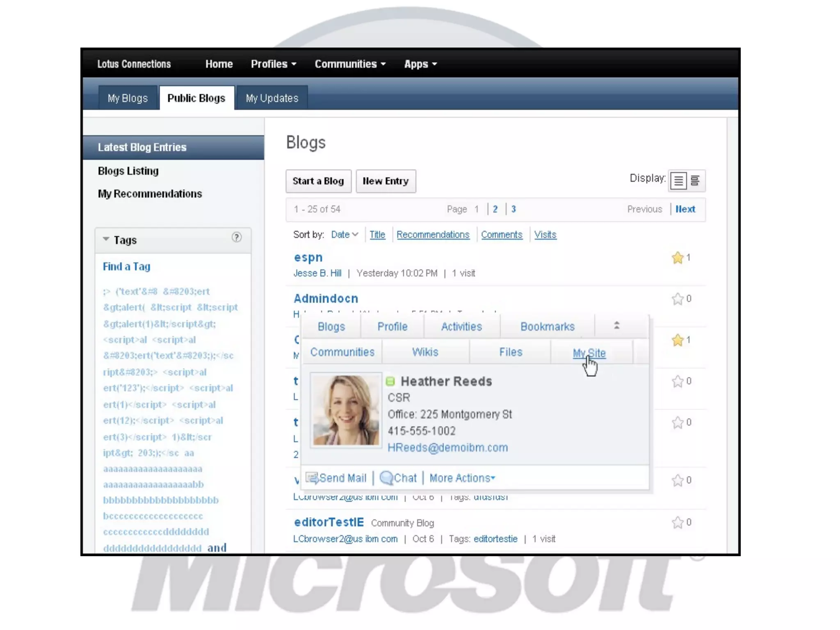Click the Chat bubble icon
The width and height of the screenshot is (840, 630).
click(386, 478)
